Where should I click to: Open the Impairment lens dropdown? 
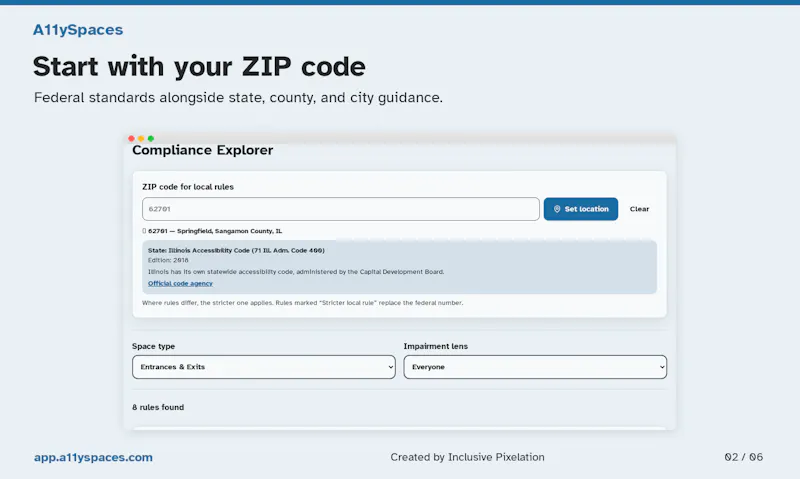point(535,367)
